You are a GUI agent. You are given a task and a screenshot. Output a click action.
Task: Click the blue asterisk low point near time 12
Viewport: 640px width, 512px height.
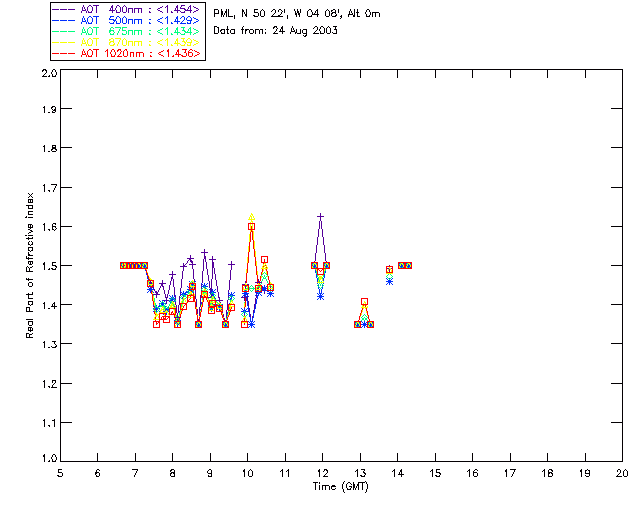(320, 296)
